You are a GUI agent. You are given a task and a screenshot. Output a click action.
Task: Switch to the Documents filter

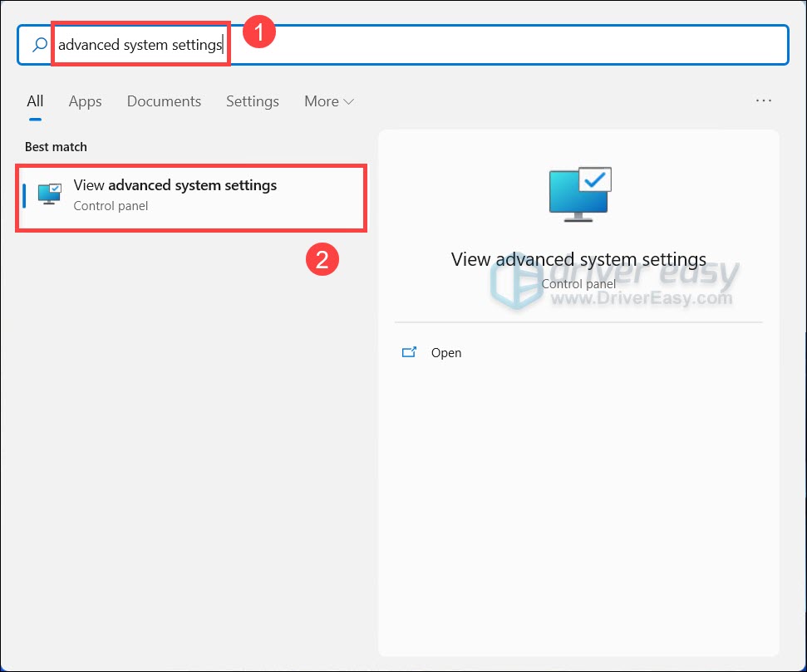coord(164,101)
